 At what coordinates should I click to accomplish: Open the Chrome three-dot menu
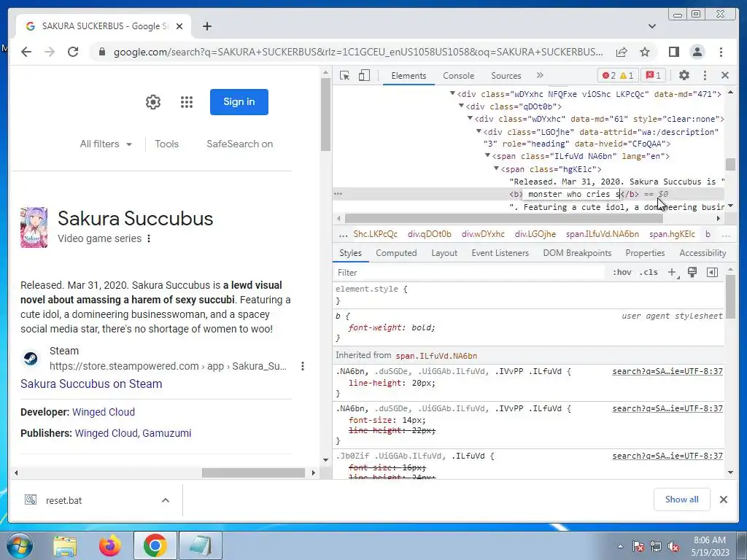click(x=721, y=52)
